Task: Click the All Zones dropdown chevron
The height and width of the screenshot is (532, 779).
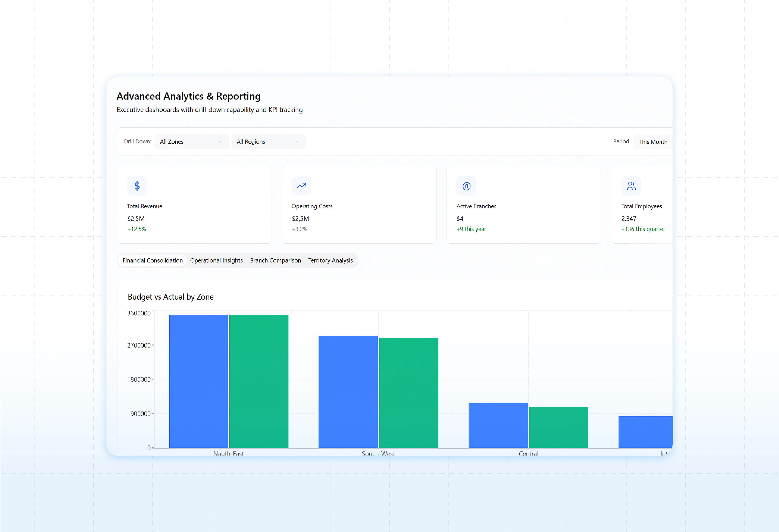Action: tap(220, 142)
